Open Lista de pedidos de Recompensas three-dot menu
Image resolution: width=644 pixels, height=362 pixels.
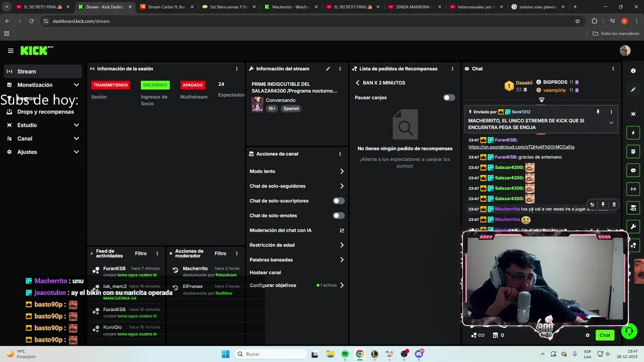(452, 69)
